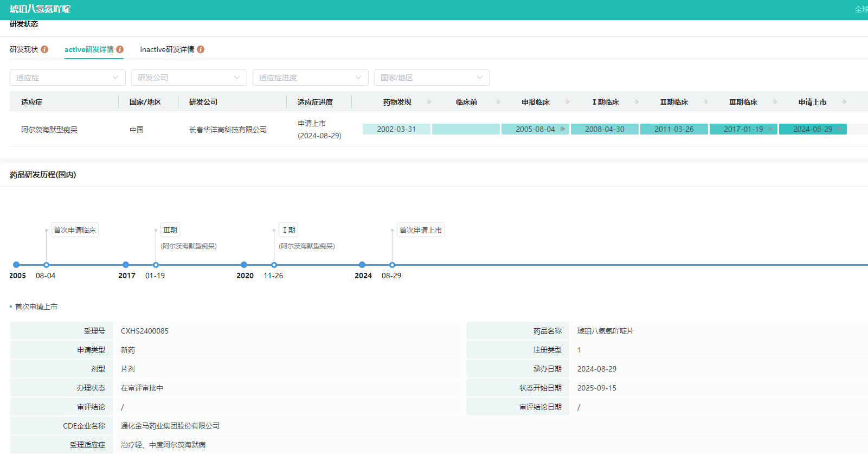Click the 首次申请临床 timeline label

pos(75,230)
